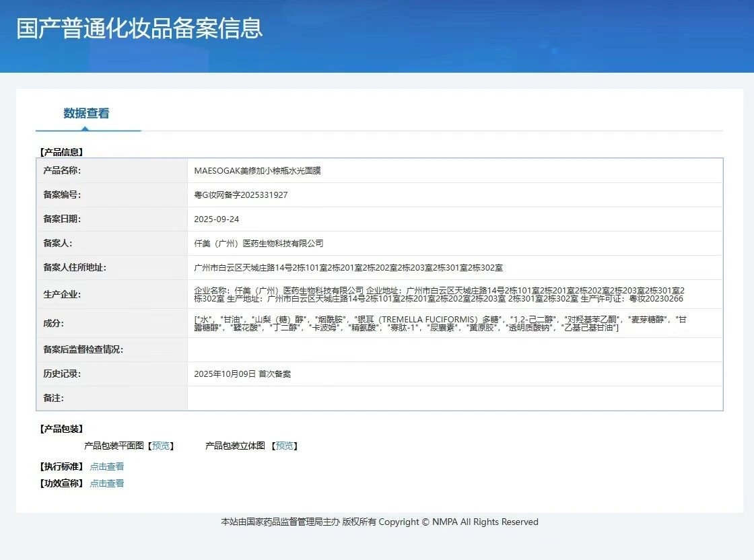This screenshot has height=560, width=754.
Task: Click the 生产企业 details starting 企业名称
Action: click(439, 295)
